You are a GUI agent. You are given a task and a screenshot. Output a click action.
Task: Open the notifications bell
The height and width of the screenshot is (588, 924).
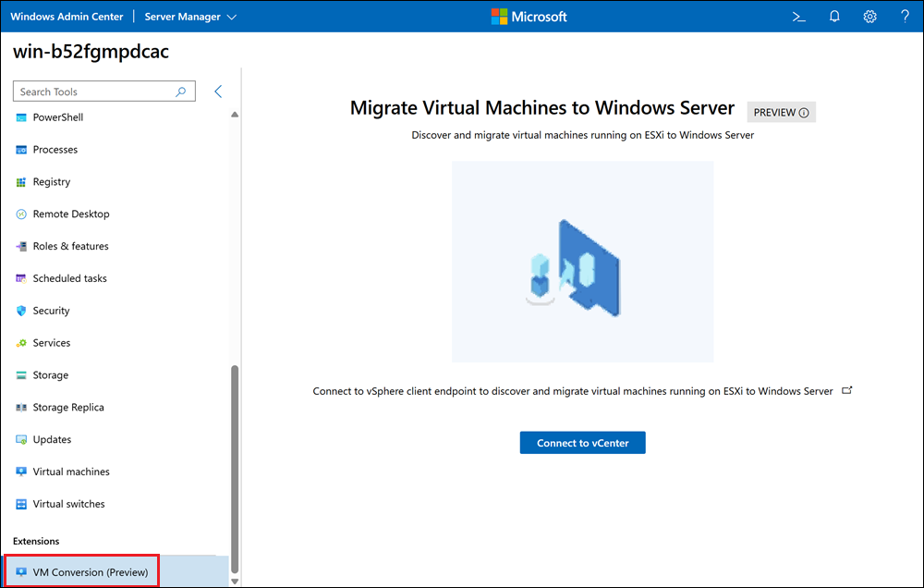[833, 16]
